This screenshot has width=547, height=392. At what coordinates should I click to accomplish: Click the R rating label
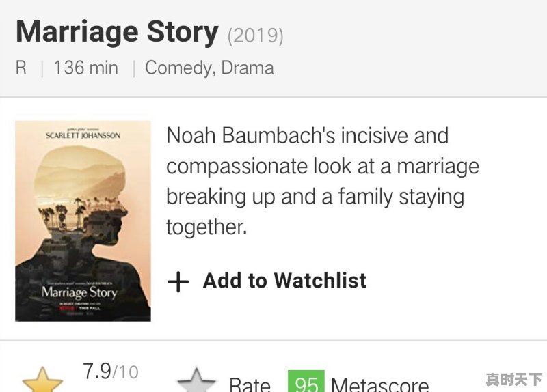click(x=21, y=68)
